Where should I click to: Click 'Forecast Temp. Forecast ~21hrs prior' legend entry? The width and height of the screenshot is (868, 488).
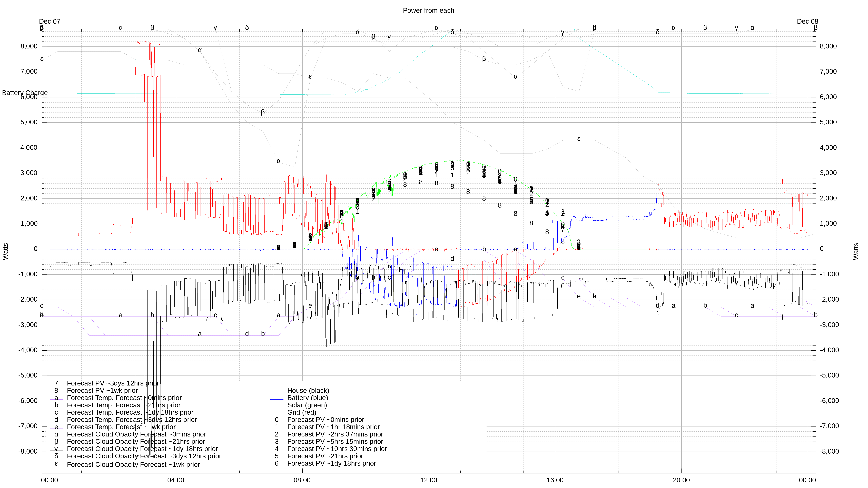[124, 405]
